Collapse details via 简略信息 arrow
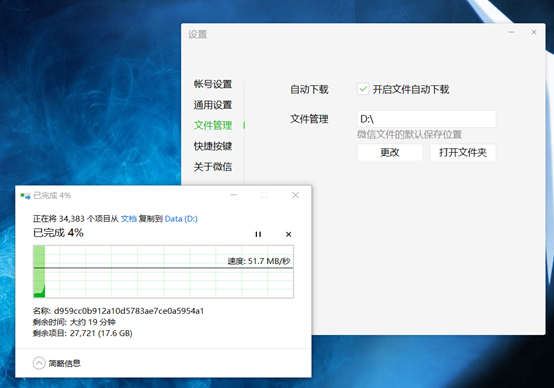 [39, 363]
